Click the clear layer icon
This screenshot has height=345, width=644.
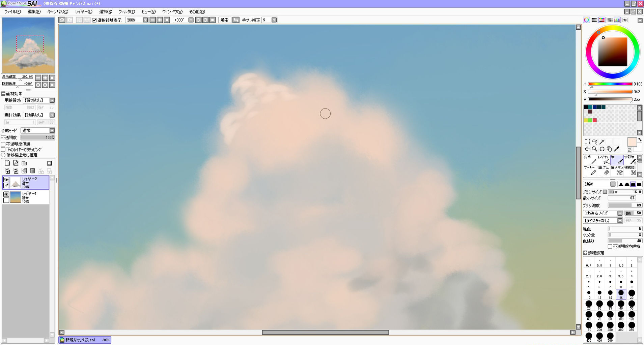(24, 171)
